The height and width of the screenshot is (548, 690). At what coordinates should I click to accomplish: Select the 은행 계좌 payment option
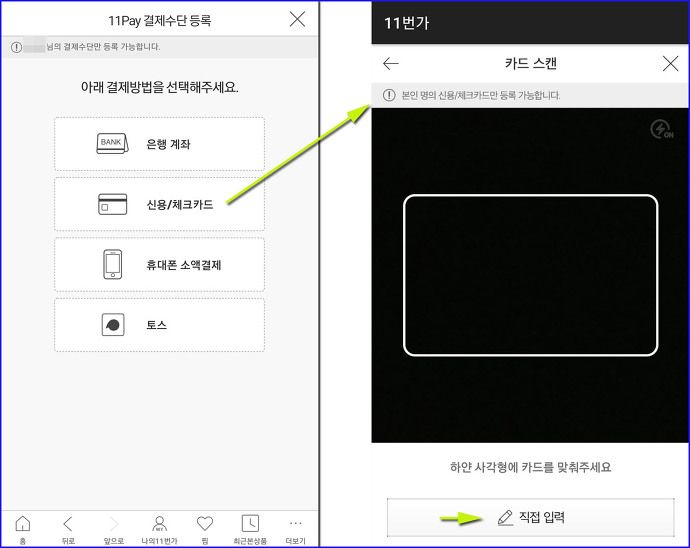pos(159,144)
